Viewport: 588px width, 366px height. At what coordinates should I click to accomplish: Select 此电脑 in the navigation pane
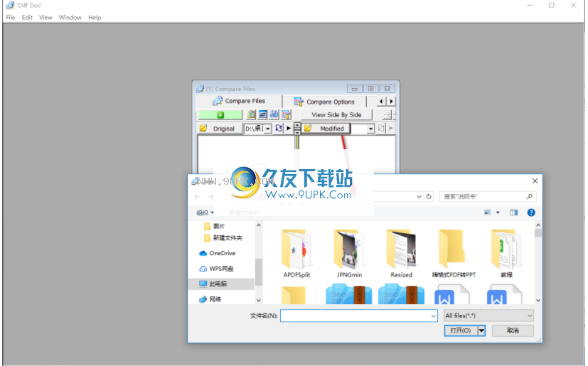(221, 284)
